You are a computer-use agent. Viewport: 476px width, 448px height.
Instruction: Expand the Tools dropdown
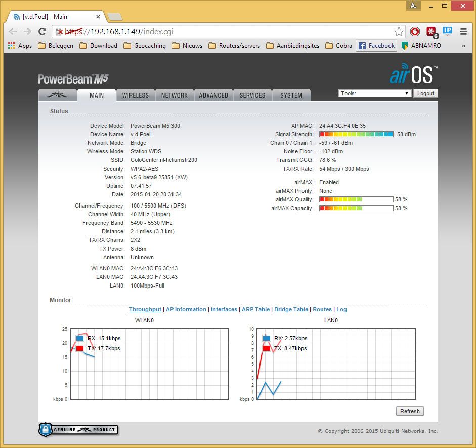point(375,93)
